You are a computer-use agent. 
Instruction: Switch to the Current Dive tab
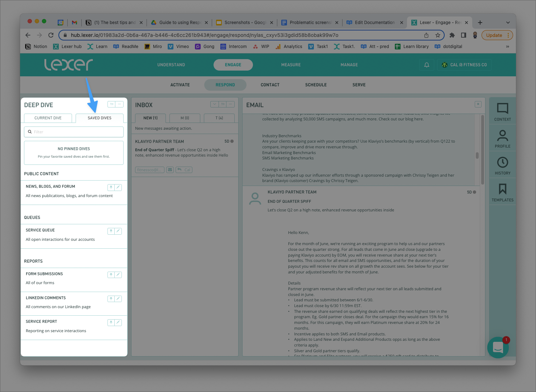[x=48, y=118]
